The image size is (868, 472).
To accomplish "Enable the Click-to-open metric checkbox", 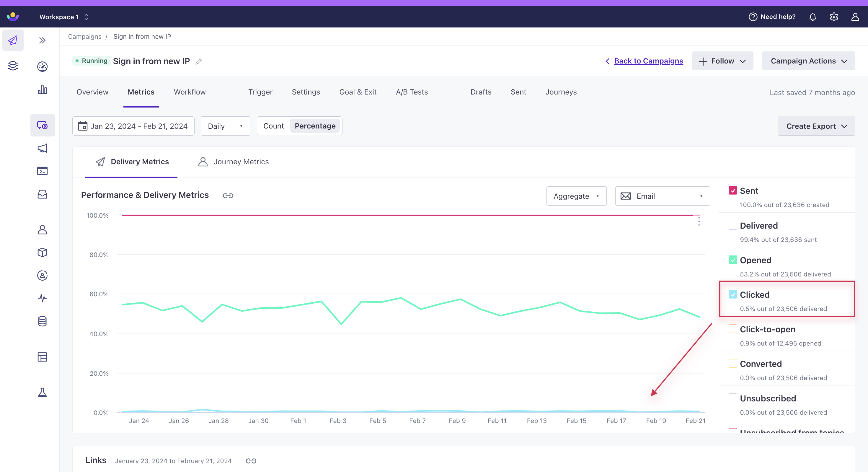I will [732, 329].
